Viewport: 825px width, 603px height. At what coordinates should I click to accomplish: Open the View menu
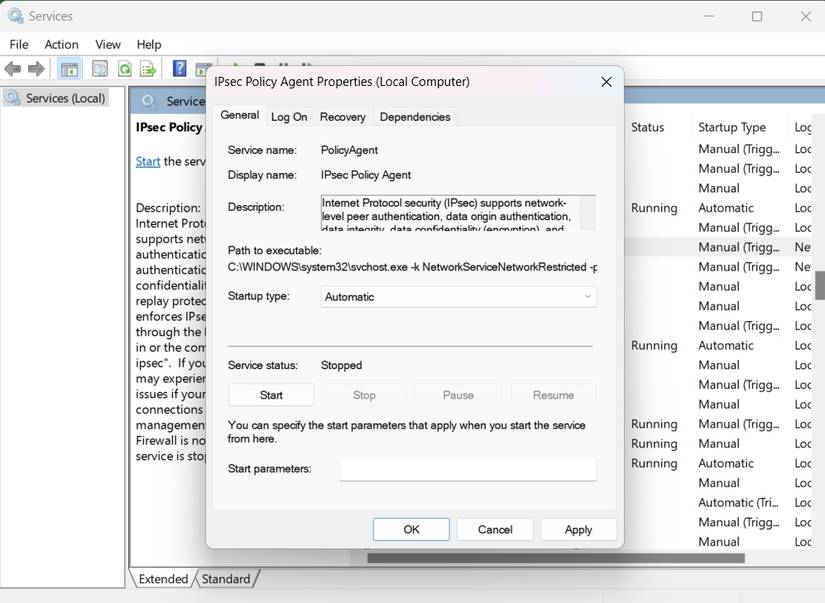pos(108,45)
